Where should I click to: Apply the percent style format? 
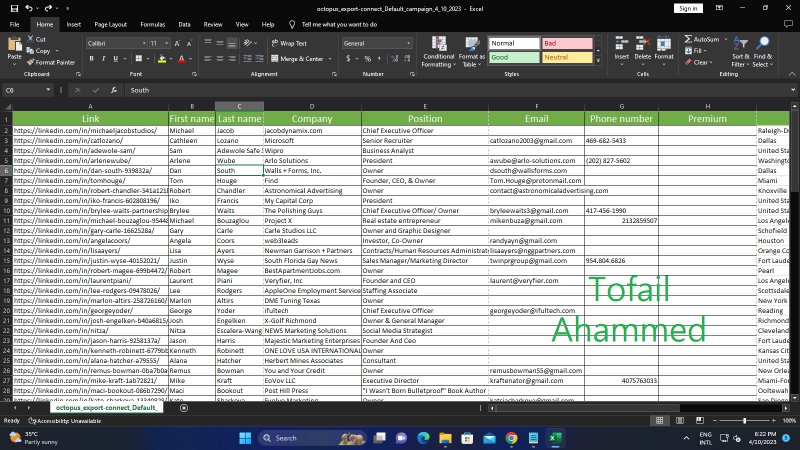click(x=367, y=59)
